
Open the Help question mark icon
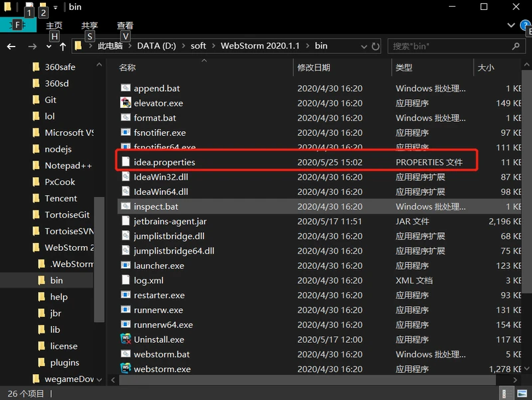coord(525,25)
